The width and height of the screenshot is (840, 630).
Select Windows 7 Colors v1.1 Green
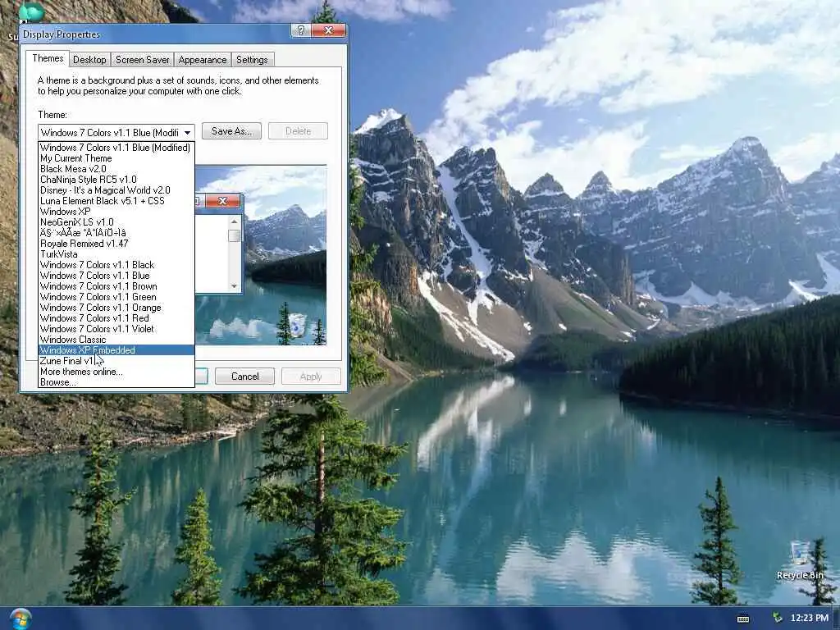pyautogui.click(x=116, y=297)
